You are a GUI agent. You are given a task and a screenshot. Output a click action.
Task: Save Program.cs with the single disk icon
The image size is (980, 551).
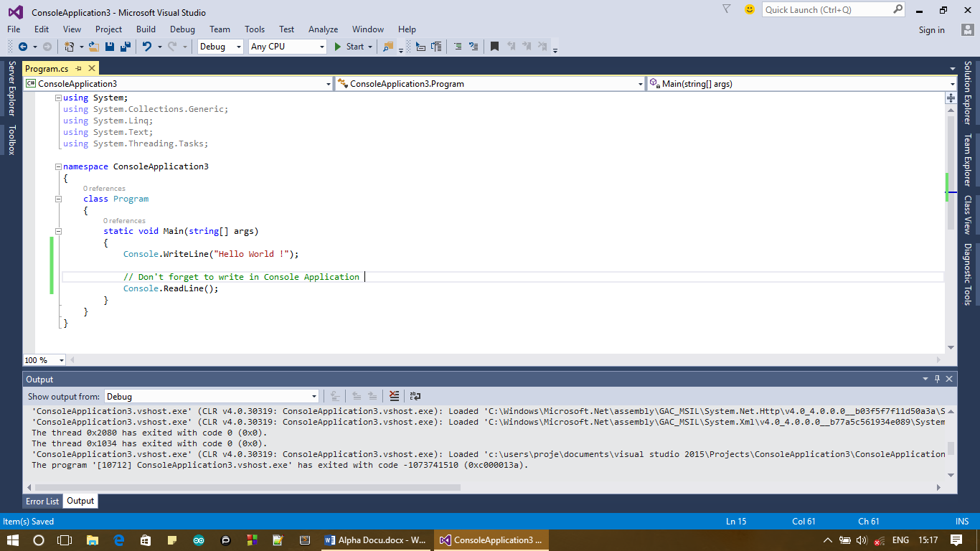coord(110,46)
